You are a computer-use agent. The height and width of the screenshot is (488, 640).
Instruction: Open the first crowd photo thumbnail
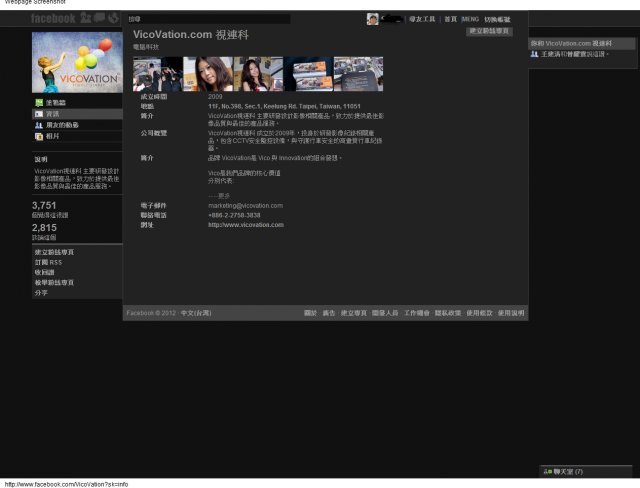point(158,74)
